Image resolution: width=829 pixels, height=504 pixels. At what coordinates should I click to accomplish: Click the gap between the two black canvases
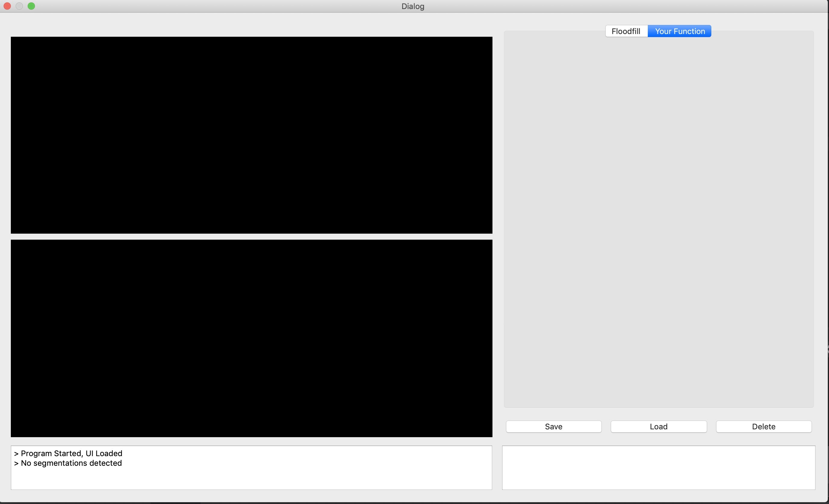[251, 237]
